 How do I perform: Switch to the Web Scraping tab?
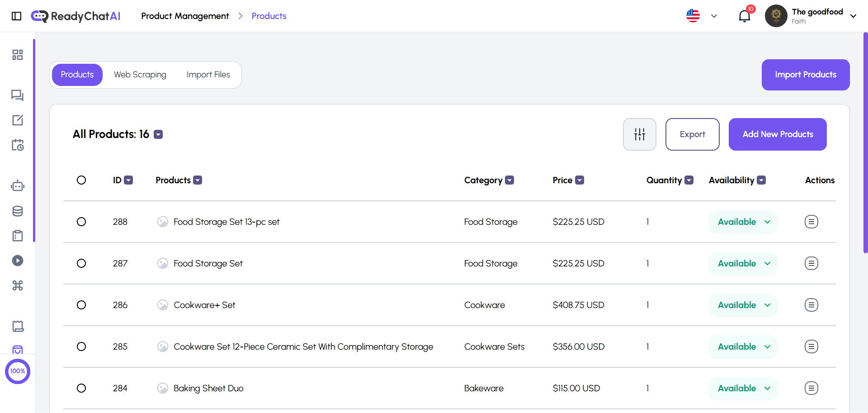point(140,75)
